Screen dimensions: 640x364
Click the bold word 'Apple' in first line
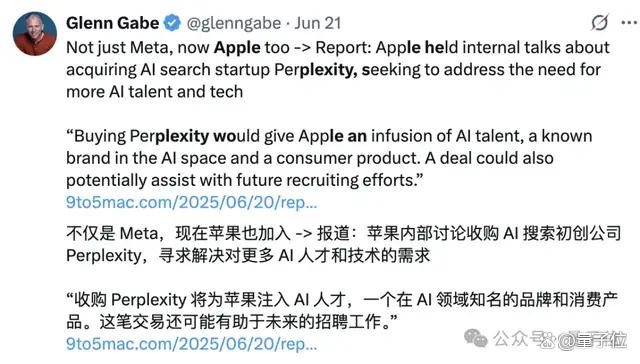click(237, 48)
